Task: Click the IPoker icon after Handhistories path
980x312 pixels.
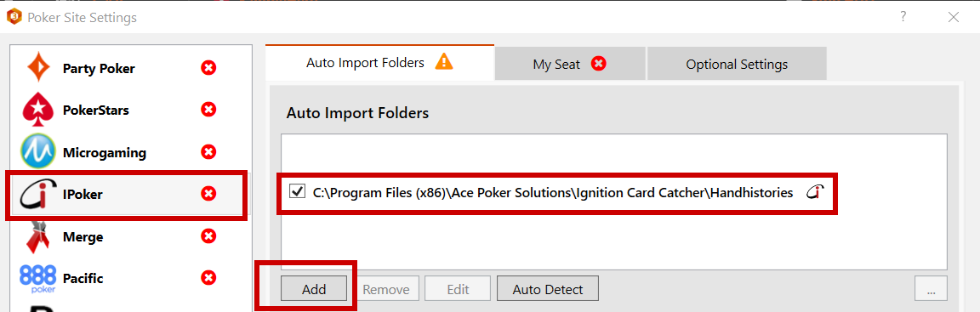Action: pos(813,193)
